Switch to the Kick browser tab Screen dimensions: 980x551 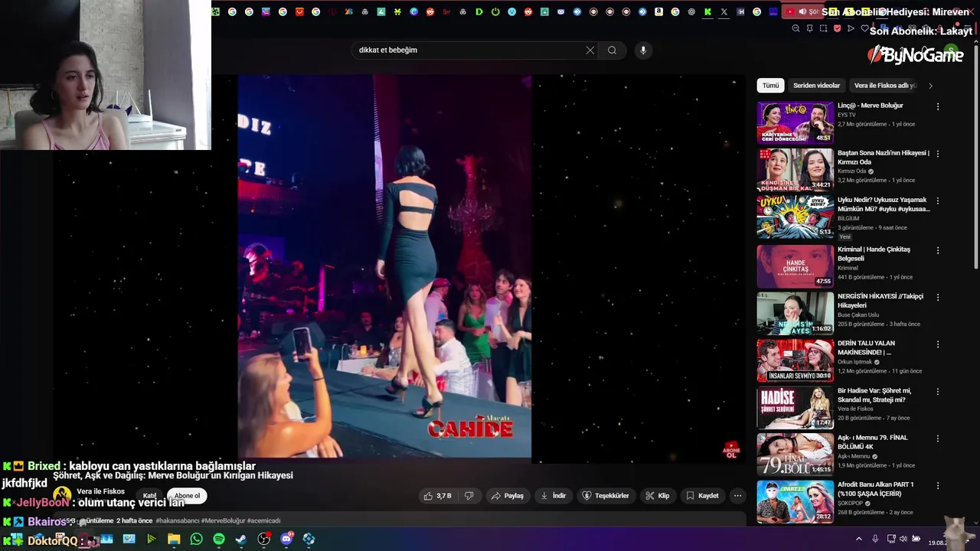coord(707,11)
